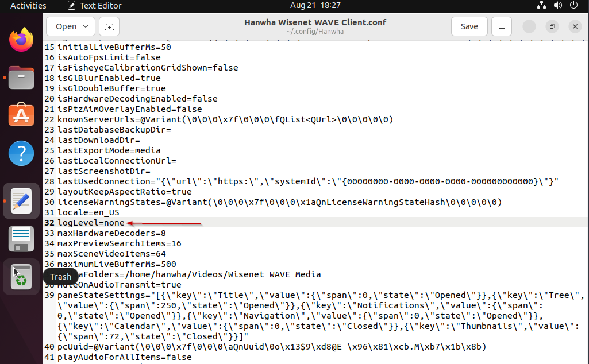The height and width of the screenshot is (364, 589).
Task: Click the Hanwha Wisenet WAVE Client.conf title
Action: pyautogui.click(x=315, y=22)
